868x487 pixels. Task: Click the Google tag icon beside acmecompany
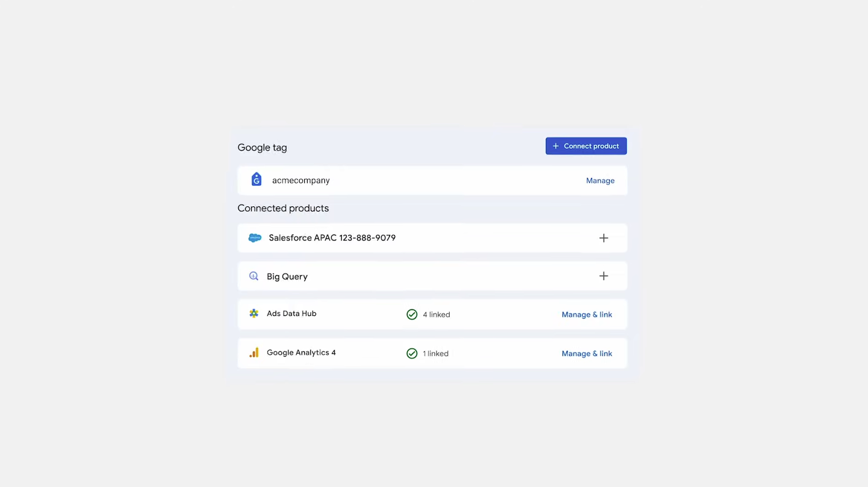(x=257, y=179)
